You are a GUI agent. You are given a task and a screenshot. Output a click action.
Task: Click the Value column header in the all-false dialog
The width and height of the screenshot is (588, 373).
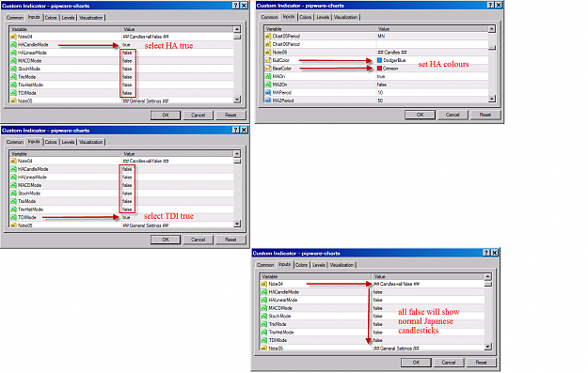428,276
